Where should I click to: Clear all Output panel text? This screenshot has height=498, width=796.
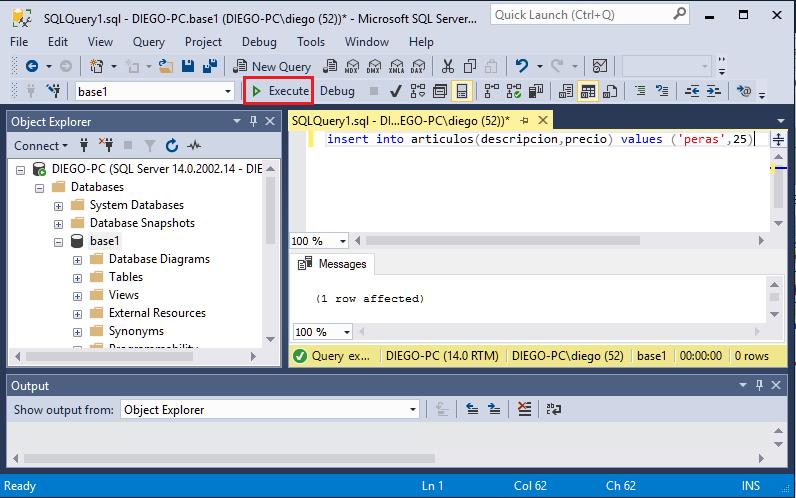[524, 409]
